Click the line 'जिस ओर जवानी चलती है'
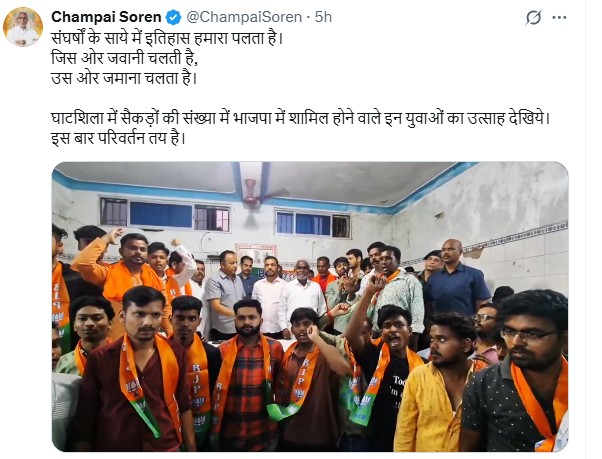 click(x=125, y=59)
